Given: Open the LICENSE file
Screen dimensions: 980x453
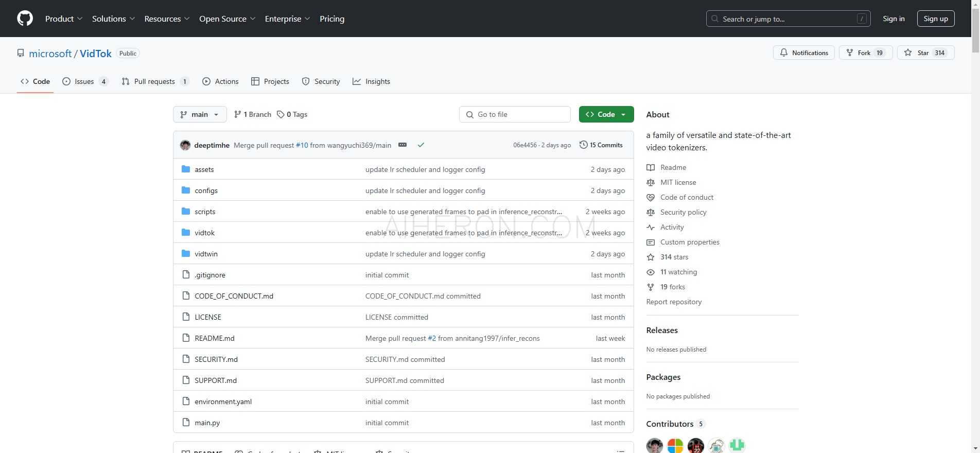Looking at the screenshot, I should [x=208, y=317].
